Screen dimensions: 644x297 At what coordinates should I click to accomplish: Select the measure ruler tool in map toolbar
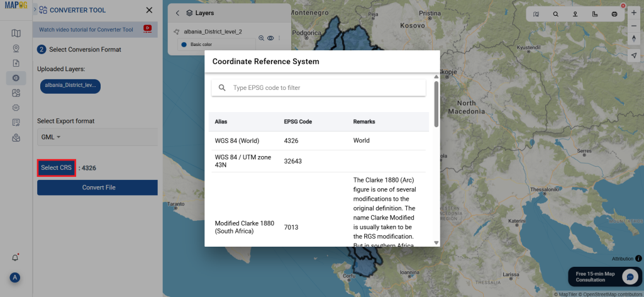(595, 14)
